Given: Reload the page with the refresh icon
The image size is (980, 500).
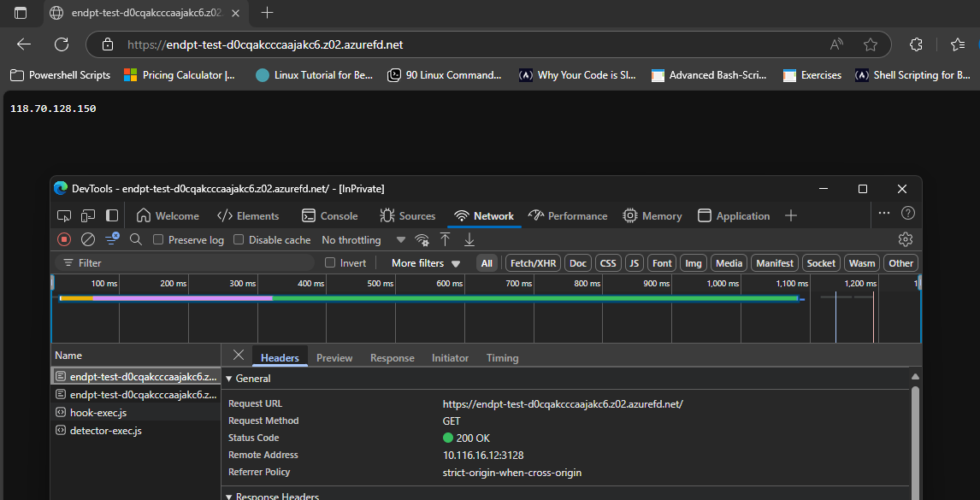Looking at the screenshot, I should (x=62, y=44).
